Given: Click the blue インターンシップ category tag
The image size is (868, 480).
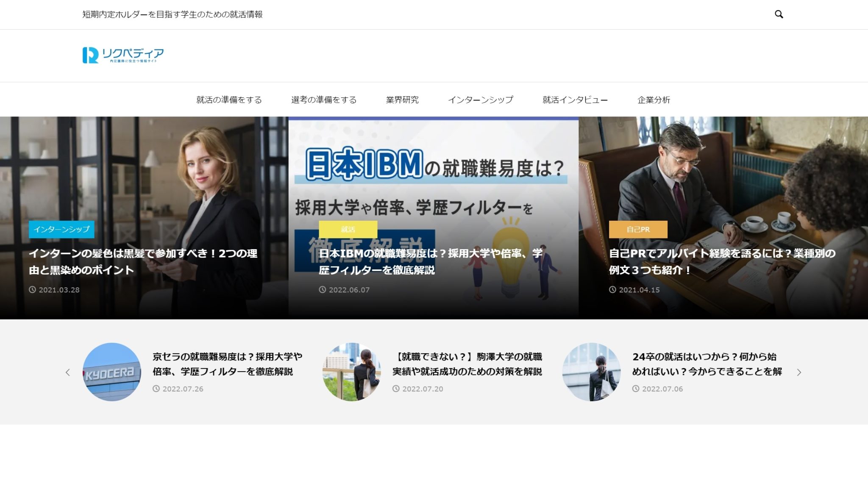Looking at the screenshot, I should tap(61, 229).
